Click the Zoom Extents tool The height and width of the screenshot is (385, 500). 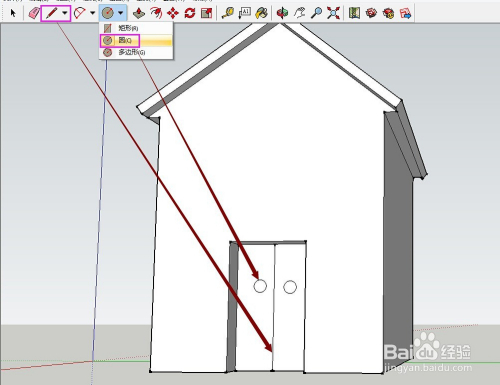pos(333,13)
